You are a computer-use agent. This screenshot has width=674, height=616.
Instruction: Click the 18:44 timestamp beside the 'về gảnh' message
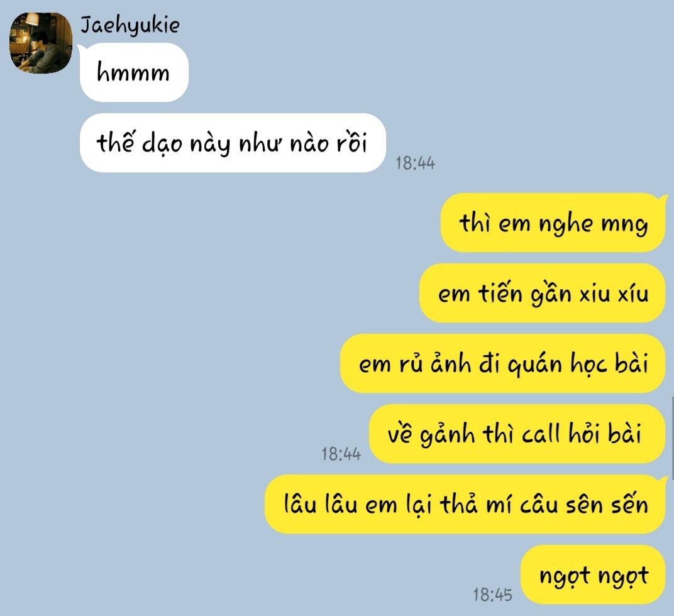point(341,454)
